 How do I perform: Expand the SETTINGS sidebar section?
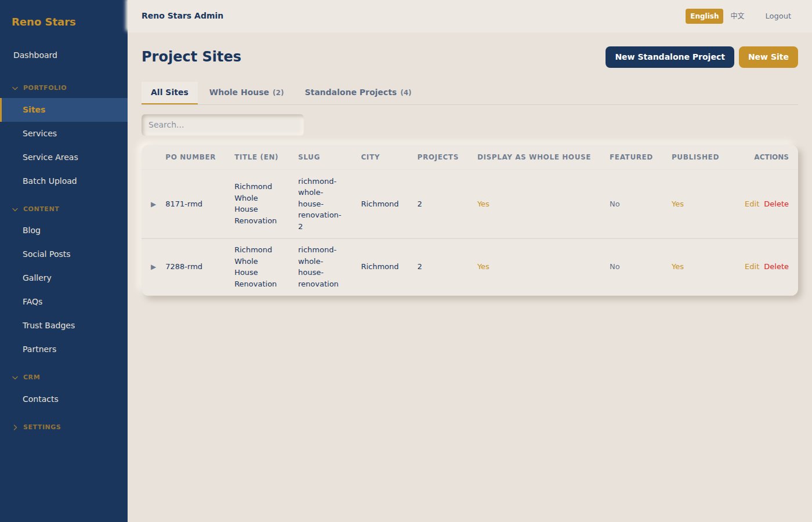click(x=42, y=427)
